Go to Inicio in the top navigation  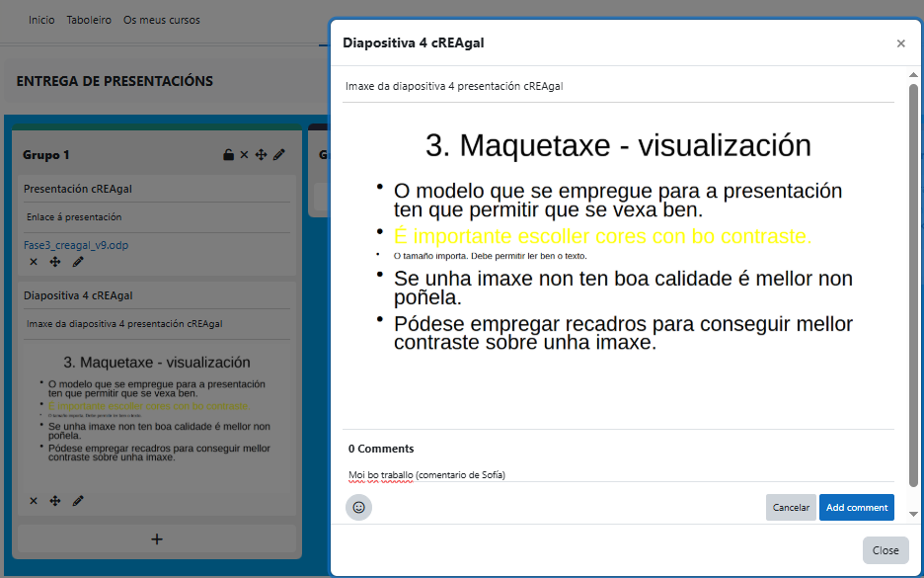[41, 20]
